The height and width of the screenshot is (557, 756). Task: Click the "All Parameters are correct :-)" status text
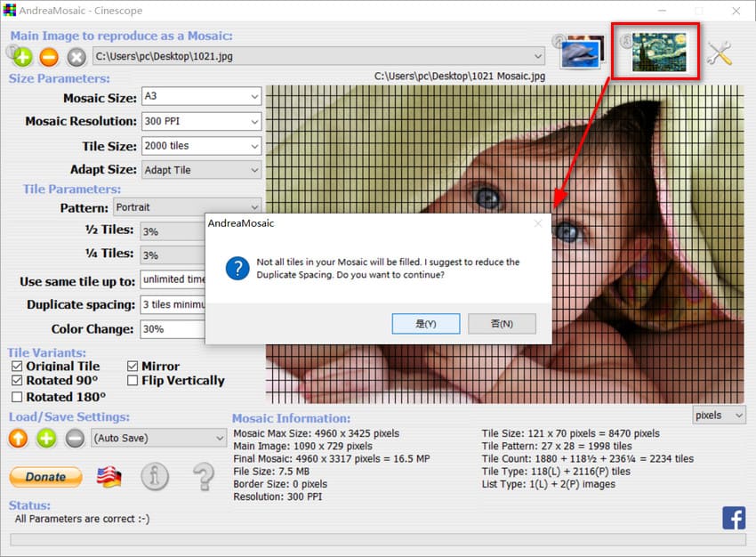click(83, 519)
